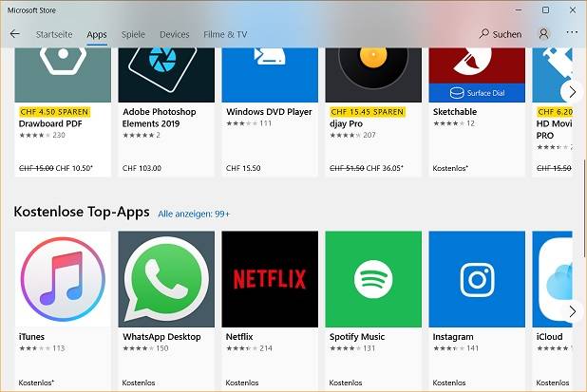Click the Netflix title text

click(x=239, y=337)
